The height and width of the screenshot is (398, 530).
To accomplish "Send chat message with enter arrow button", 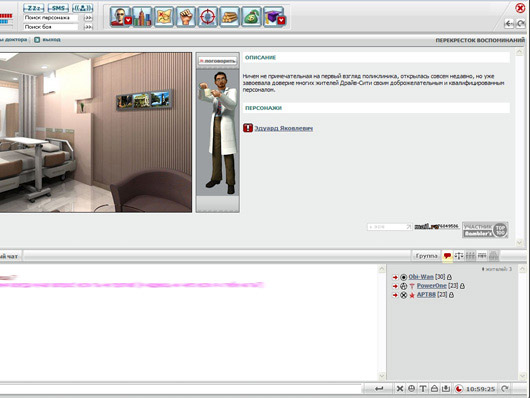I will (x=379, y=389).
